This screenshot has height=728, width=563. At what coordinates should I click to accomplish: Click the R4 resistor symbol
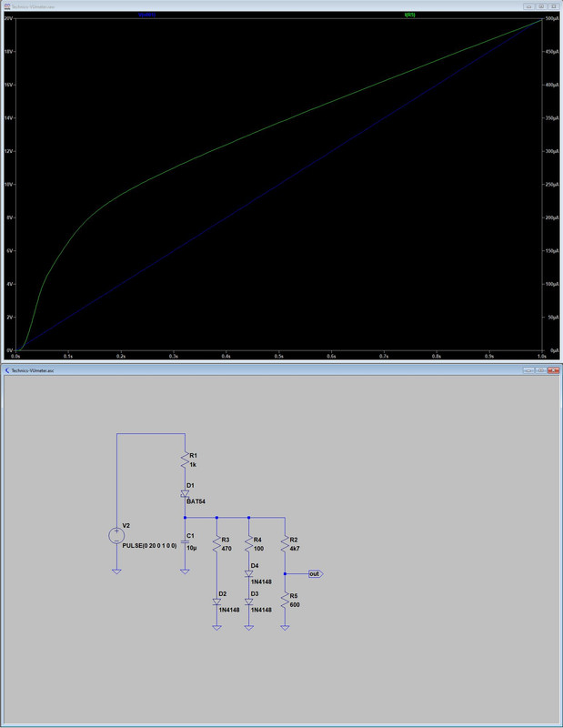[x=249, y=543]
